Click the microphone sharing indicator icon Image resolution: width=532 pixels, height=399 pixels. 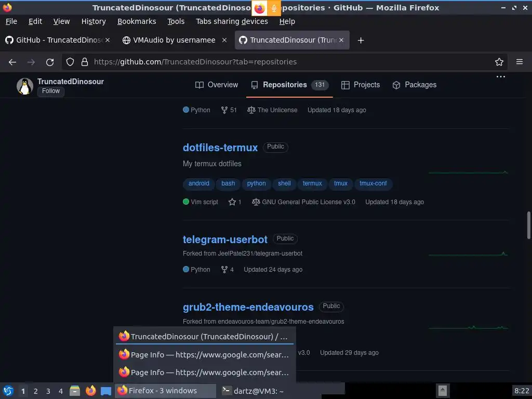click(x=274, y=8)
